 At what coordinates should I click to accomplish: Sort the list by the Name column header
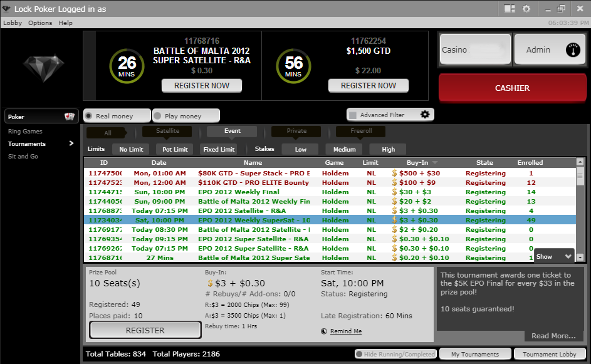tap(253, 162)
